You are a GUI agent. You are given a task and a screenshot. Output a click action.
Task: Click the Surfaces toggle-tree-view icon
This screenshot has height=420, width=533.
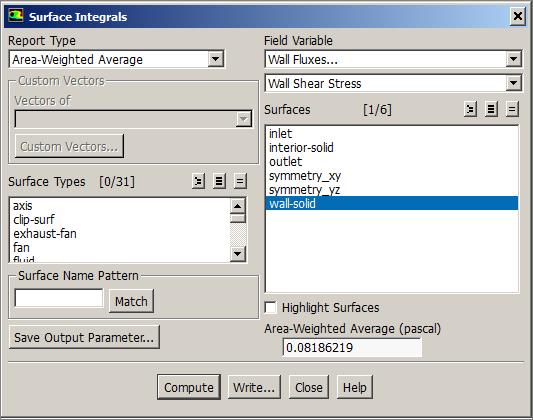coord(470,109)
